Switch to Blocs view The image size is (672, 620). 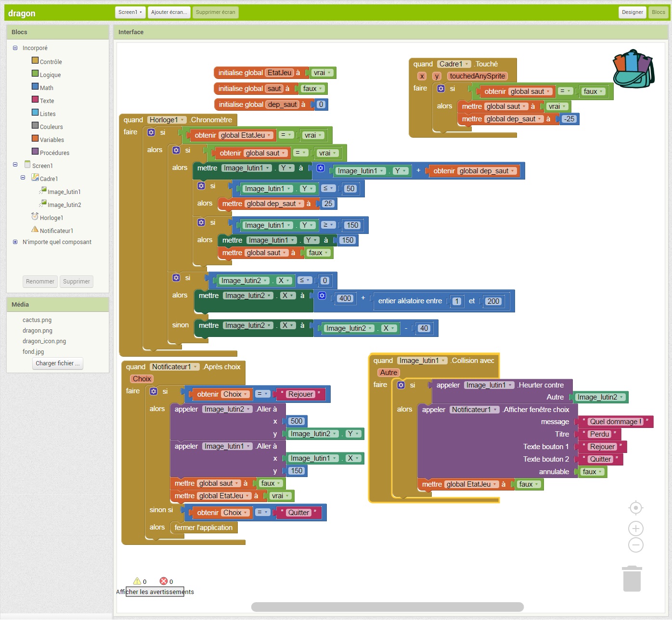[658, 12]
